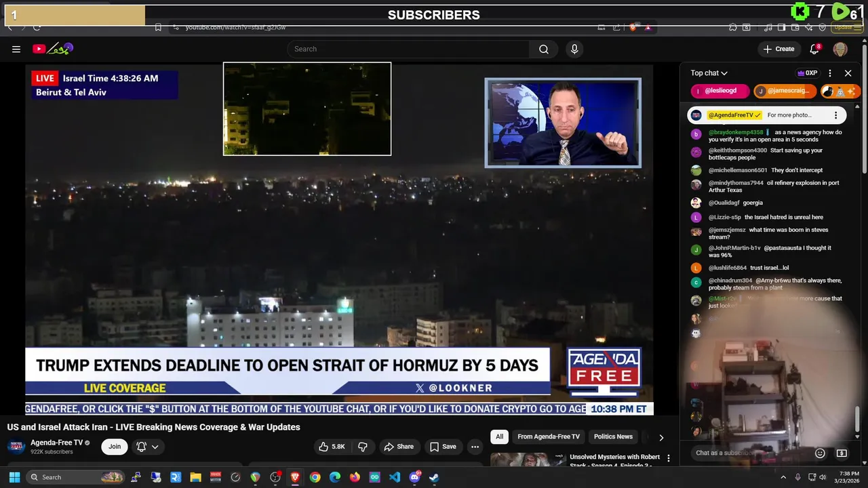
Task: Open the Agenda-Free TV channel avatar
Action: [16, 447]
